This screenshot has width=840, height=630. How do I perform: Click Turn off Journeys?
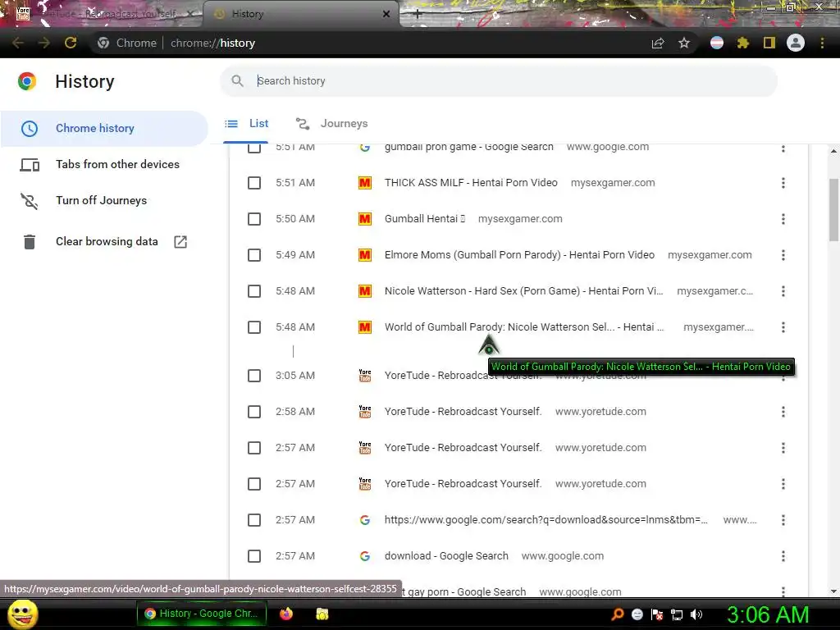(104, 201)
